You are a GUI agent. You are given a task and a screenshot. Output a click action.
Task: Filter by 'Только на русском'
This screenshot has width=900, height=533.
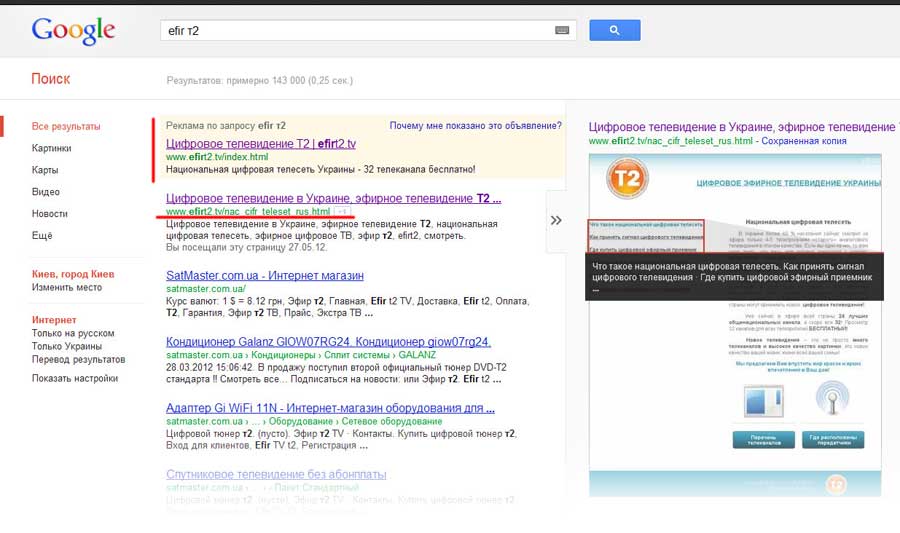click(x=73, y=333)
